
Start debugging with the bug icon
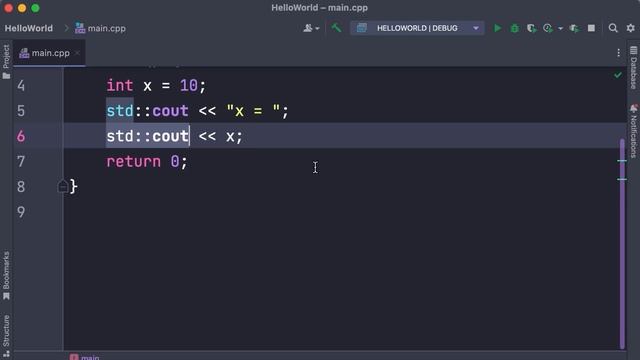[x=515, y=28]
